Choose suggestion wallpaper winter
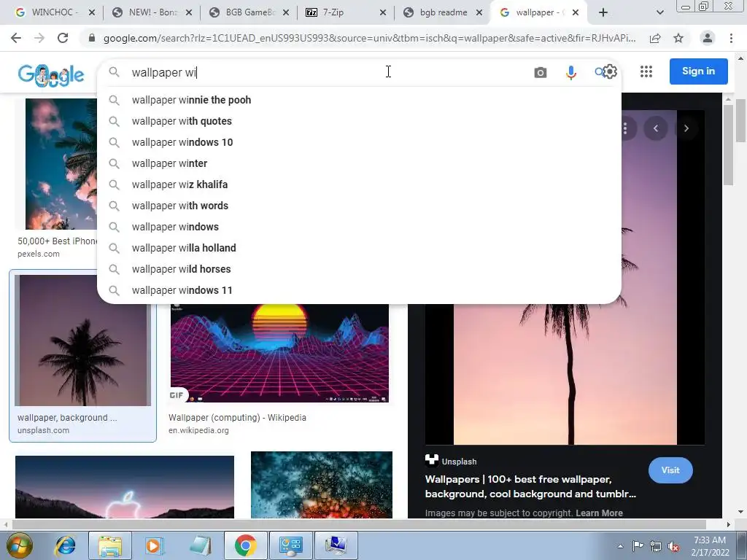Image resolution: width=747 pixels, height=560 pixels. 359,163
